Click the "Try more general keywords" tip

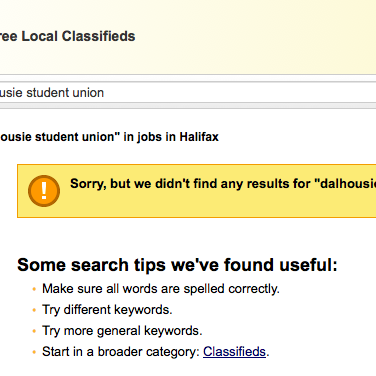coord(122,331)
